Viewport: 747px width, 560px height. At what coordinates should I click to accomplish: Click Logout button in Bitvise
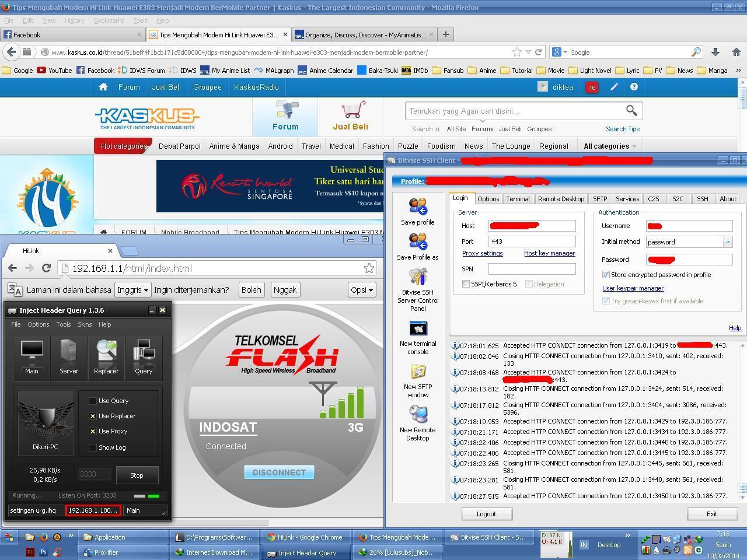486,514
